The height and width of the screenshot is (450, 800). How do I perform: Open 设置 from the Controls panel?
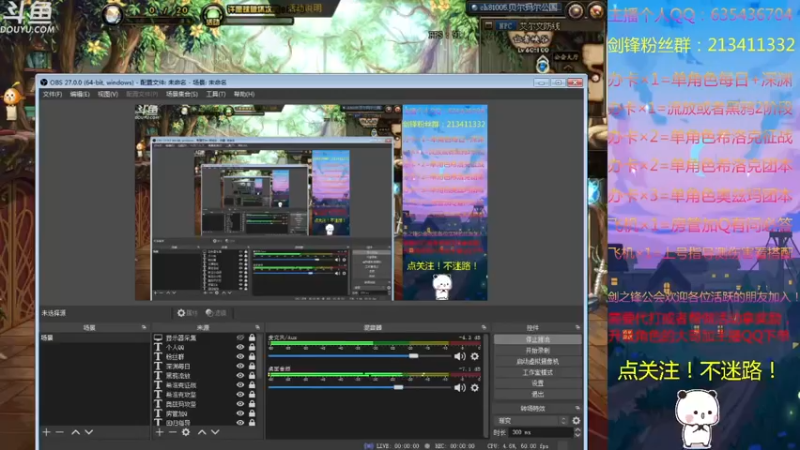tap(538, 383)
